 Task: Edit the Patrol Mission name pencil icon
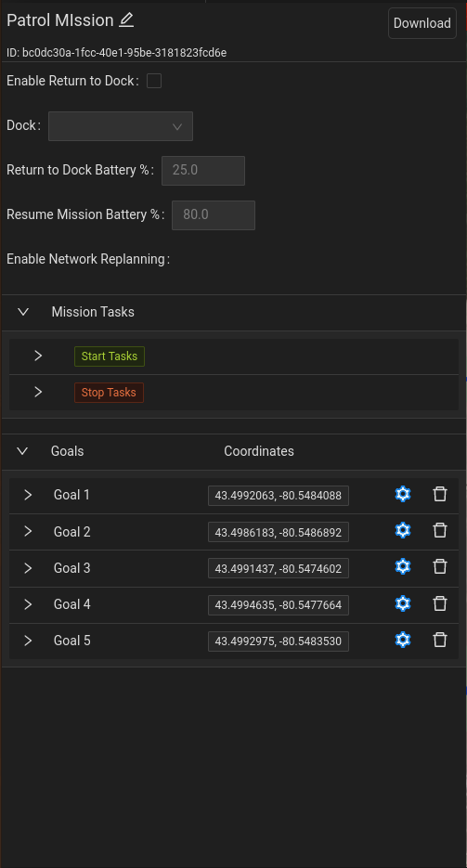(126, 19)
